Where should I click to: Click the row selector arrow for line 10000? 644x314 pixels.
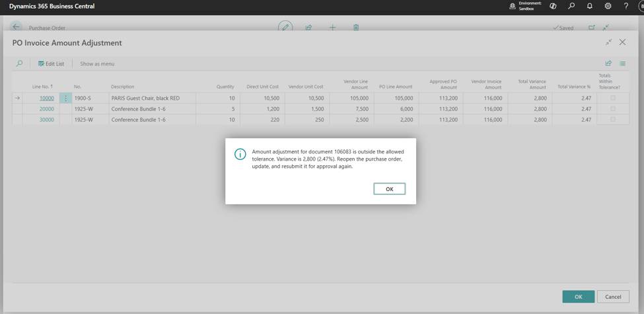(17, 98)
